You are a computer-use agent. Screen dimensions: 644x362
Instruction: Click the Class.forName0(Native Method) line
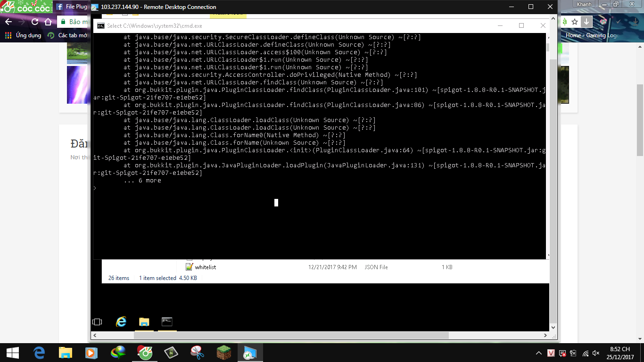point(234,135)
